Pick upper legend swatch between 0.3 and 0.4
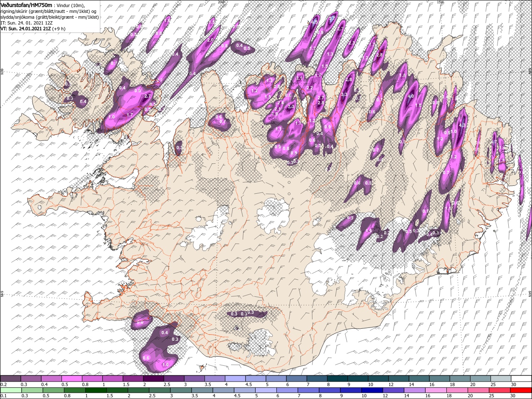Image resolution: width=532 pixels, height=399 pixels. click(x=31, y=379)
